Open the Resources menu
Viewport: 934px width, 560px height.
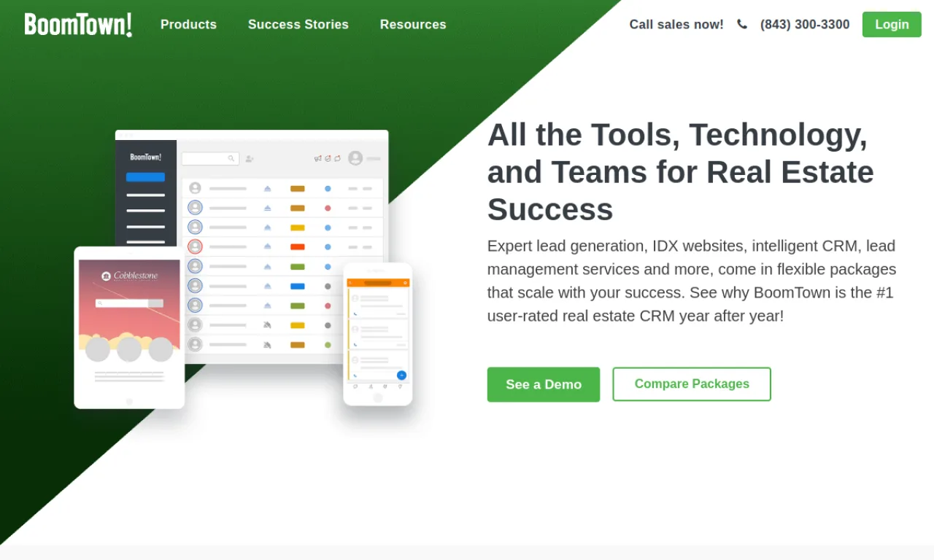pyautogui.click(x=413, y=24)
